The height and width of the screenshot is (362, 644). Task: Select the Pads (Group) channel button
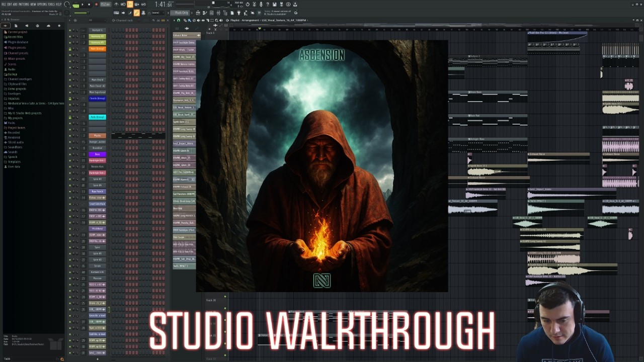97,117
